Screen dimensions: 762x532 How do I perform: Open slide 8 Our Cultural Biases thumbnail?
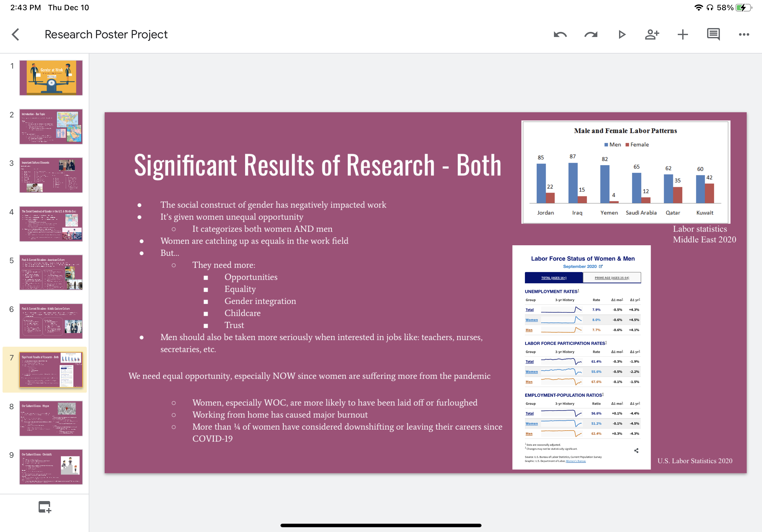coord(51,418)
